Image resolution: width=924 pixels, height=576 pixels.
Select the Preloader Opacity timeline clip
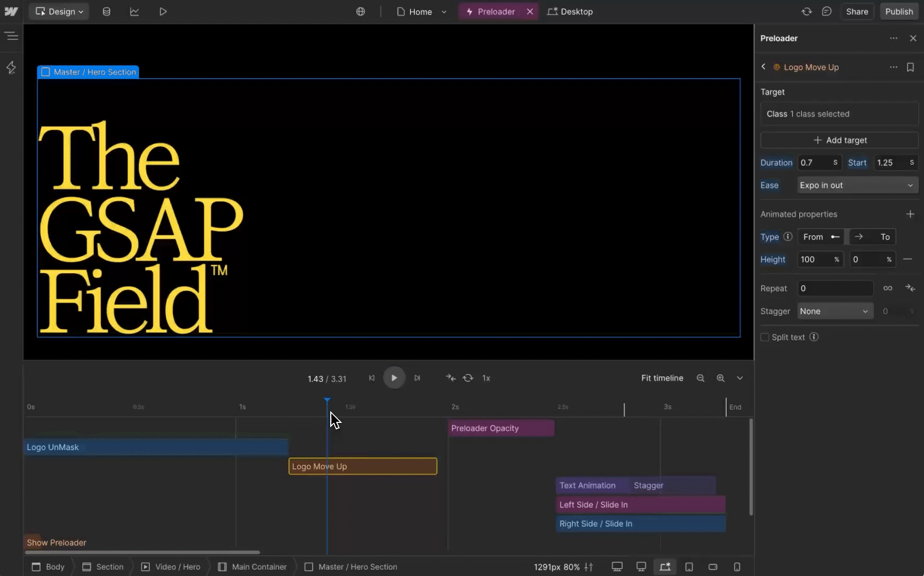[501, 428]
